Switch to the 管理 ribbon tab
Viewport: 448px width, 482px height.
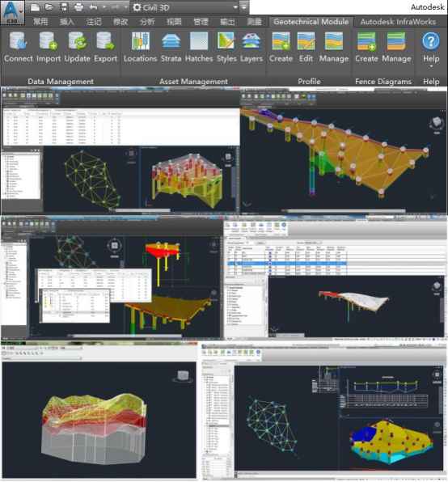click(201, 22)
